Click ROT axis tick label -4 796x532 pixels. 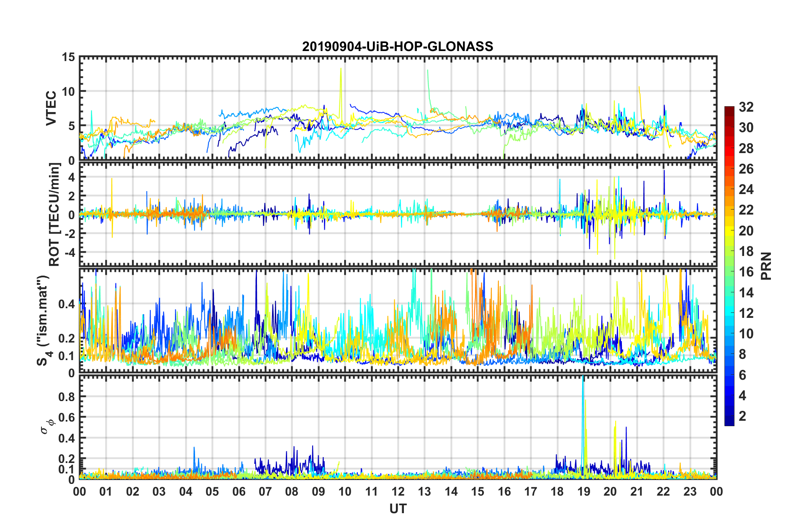(x=69, y=253)
